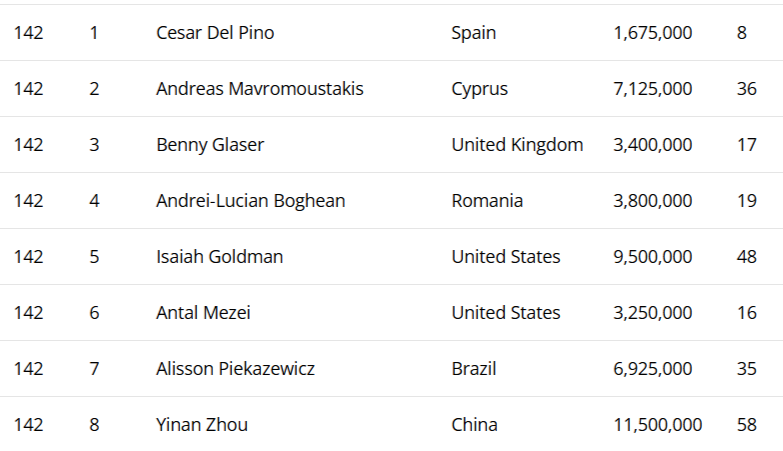
Task: Select the 6,925,000 chip count cell
Action: coord(652,369)
